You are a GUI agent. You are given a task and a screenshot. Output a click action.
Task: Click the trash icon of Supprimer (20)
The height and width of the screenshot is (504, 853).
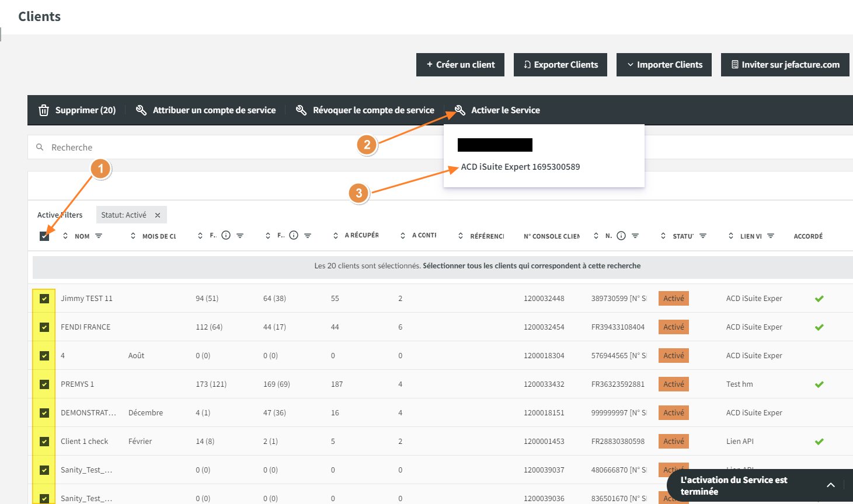[44, 110]
